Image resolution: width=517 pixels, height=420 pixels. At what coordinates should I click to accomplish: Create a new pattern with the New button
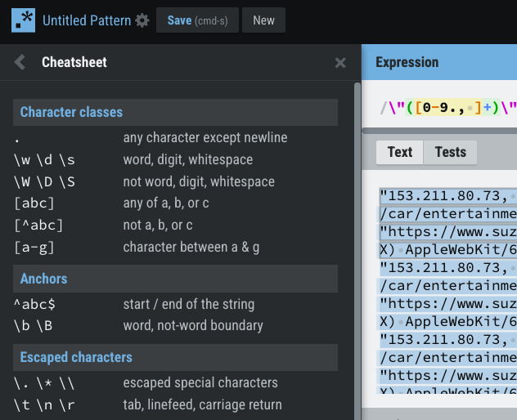tap(263, 20)
